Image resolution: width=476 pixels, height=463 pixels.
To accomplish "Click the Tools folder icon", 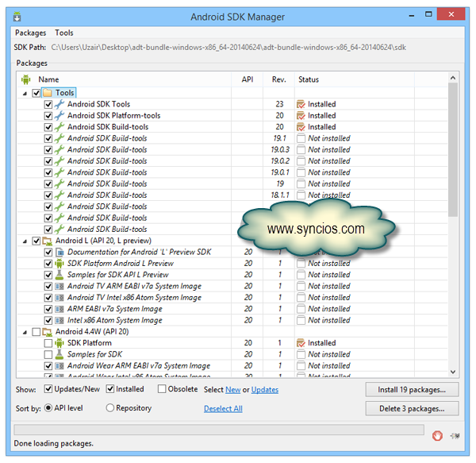I will (48, 93).
